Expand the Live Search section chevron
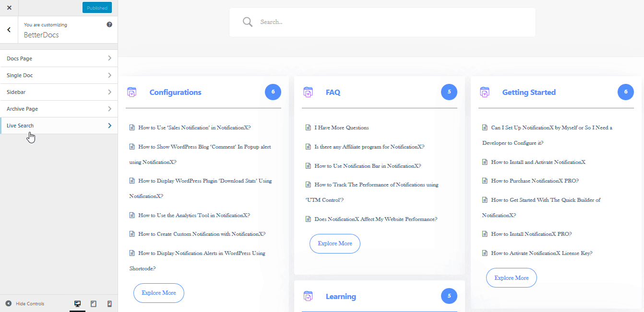The image size is (644, 312). [109, 126]
